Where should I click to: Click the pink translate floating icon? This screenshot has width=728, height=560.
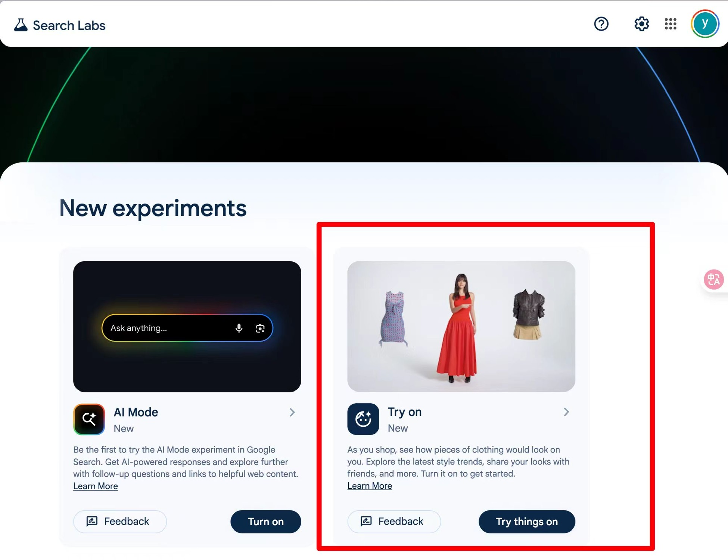pos(713,279)
